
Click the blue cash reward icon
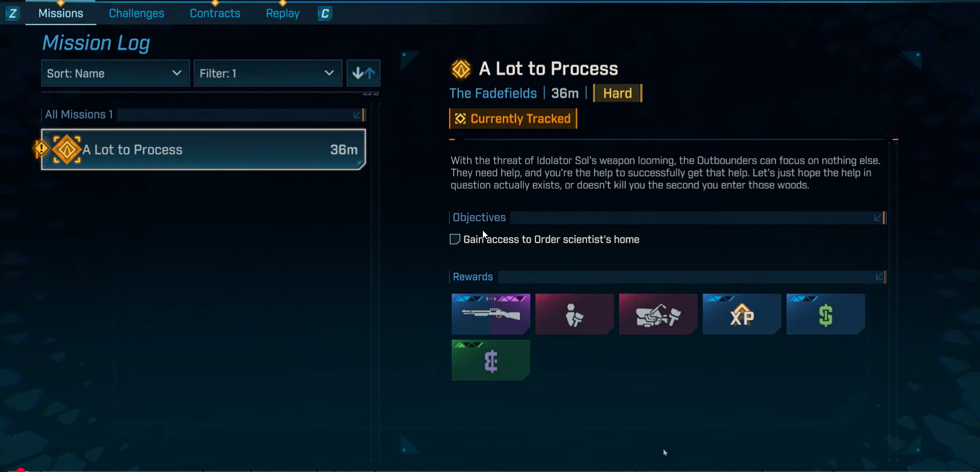coord(825,314)
